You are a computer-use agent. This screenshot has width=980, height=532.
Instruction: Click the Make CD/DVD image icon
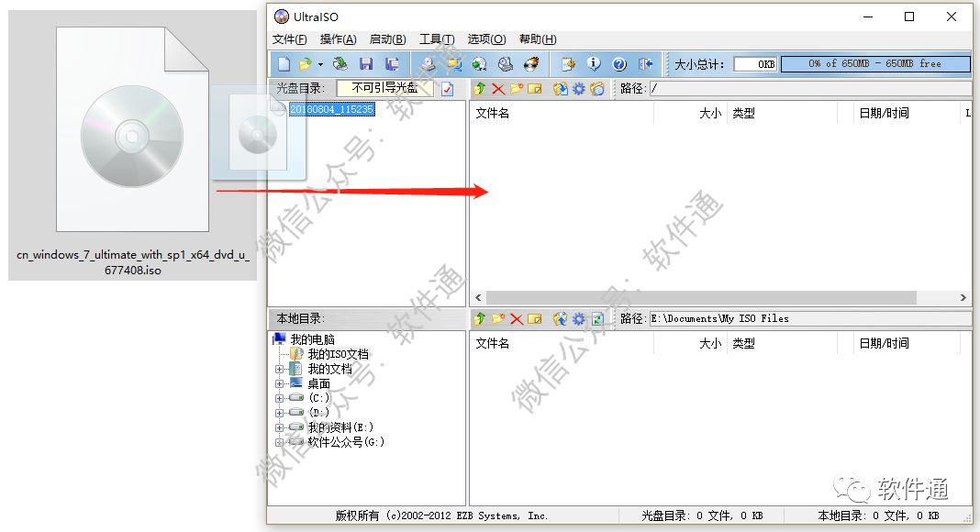[429, 63]
